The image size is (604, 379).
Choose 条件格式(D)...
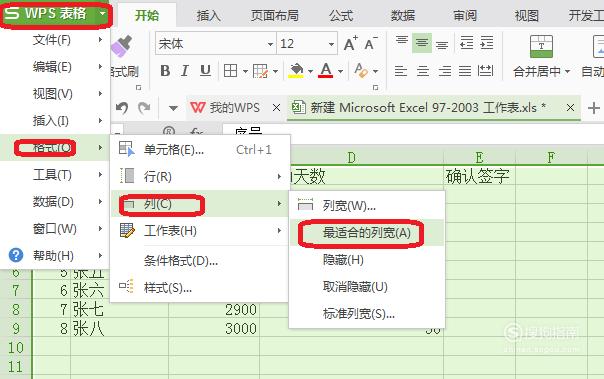200,261
